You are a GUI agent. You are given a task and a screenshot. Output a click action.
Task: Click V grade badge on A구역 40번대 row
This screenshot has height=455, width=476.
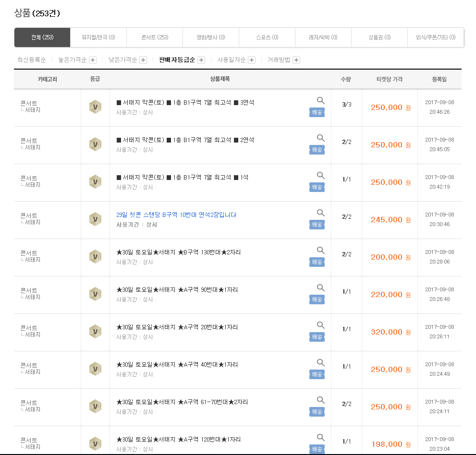point(95,369)
